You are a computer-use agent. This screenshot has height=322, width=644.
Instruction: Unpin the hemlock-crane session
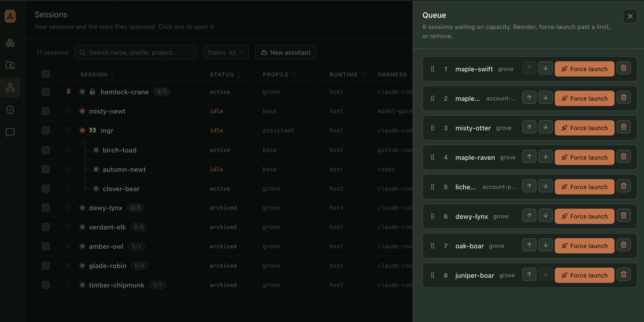click(x=68, y=91)
